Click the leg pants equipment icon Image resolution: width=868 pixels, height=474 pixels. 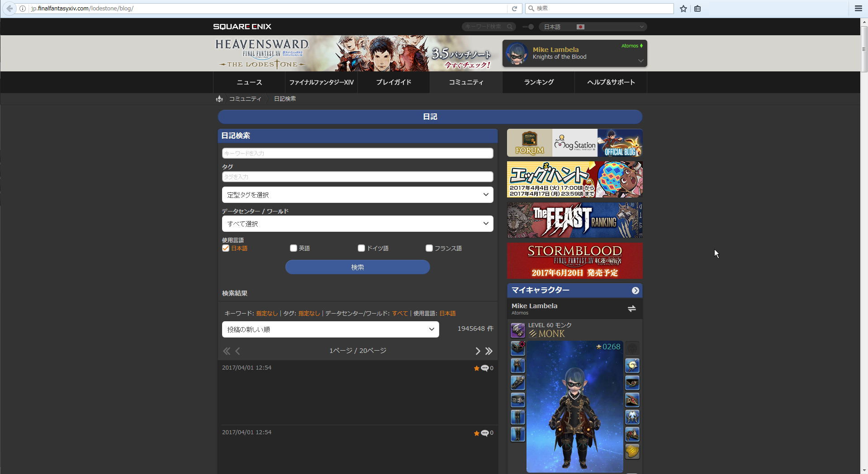click(x=518, y=417)
